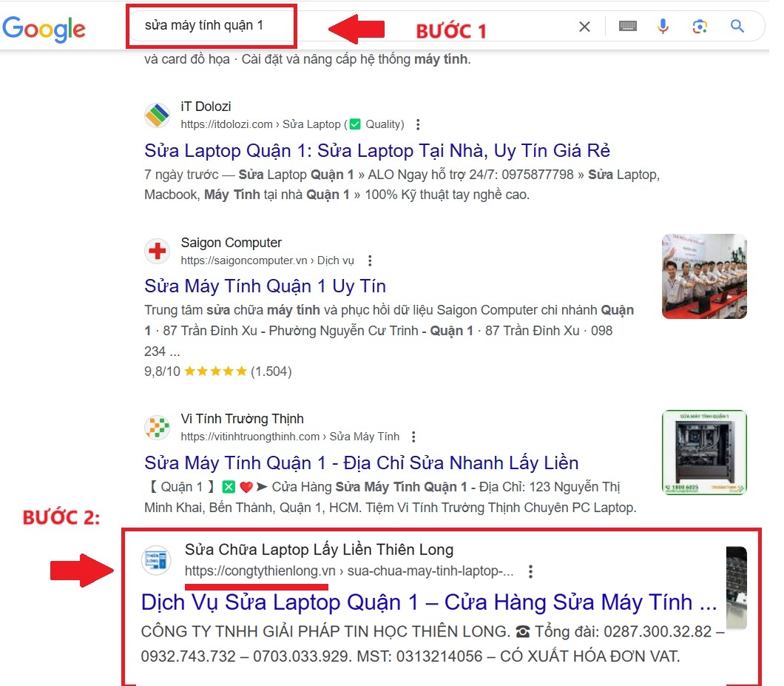
Task: Open "Sửa Máy Tính Quận 1 Uy Tín" result
Action: (265, 286)
